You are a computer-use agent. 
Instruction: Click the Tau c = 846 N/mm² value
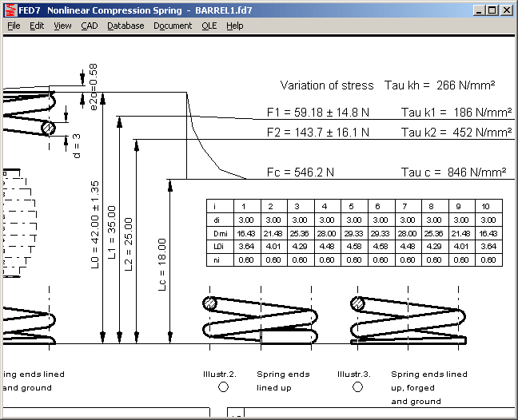453,172
